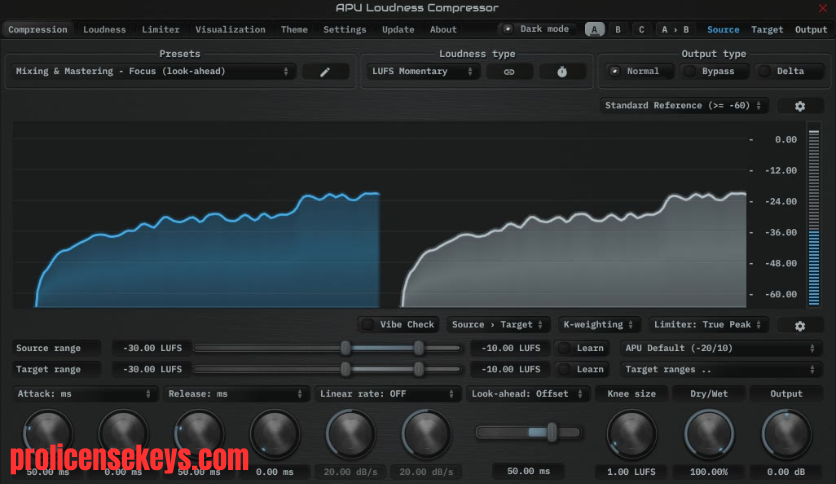Toggle Learn for Target range
The image size is (836, 484).
click(x=582, y=369)
